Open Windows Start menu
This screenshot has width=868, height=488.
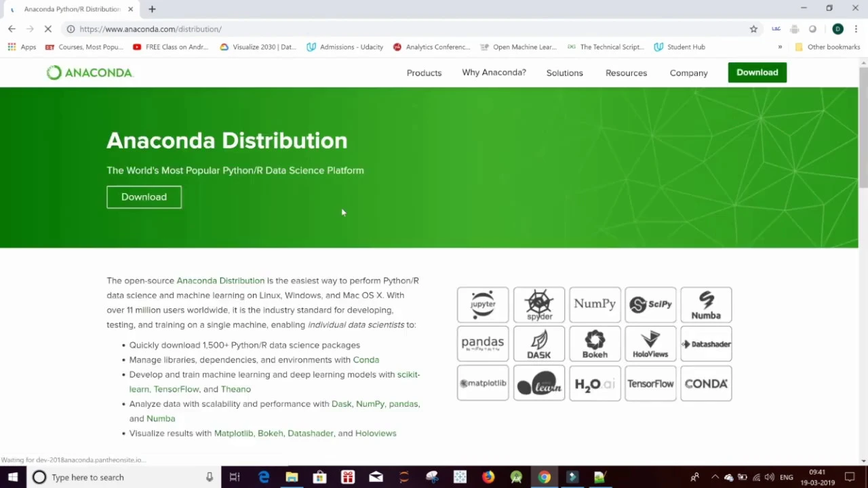click(x=13, y=477)
